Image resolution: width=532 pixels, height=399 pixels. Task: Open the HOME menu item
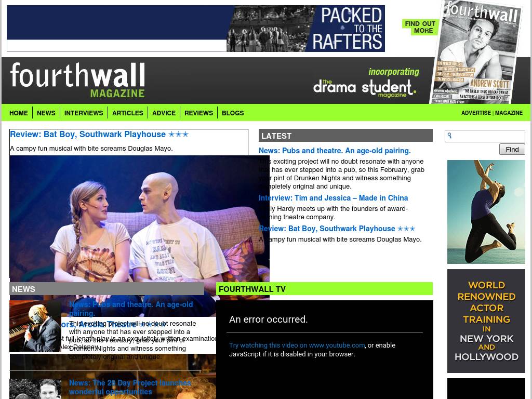[18, 113]
